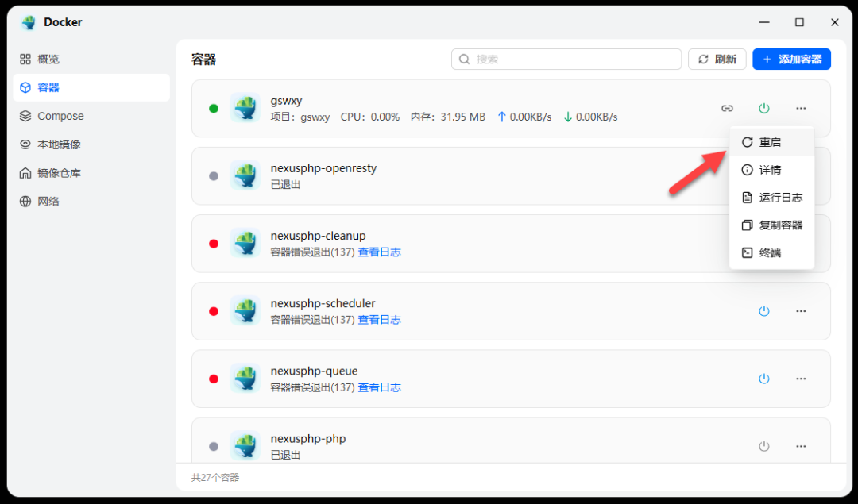Click the nexusphp-openresty container icon
858x504 pixels.
point(245,175)
